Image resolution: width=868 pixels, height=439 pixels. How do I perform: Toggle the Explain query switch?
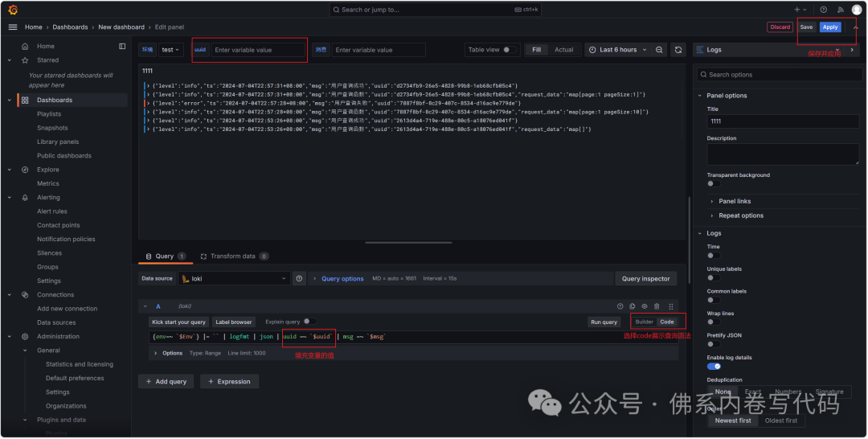[x=310, y=322]
